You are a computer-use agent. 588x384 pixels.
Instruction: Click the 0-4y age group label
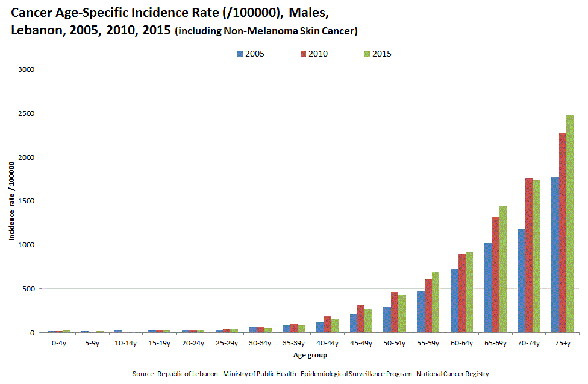point(58,342)
